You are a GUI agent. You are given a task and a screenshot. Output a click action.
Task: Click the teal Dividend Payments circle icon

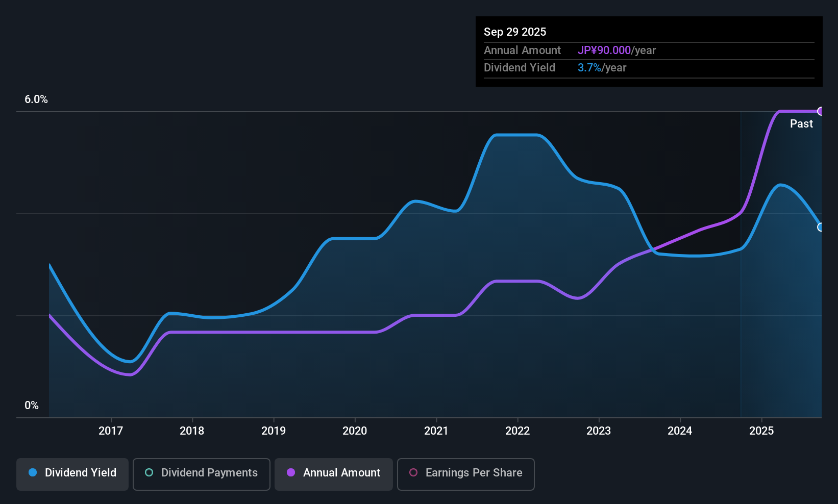[149, 473]
